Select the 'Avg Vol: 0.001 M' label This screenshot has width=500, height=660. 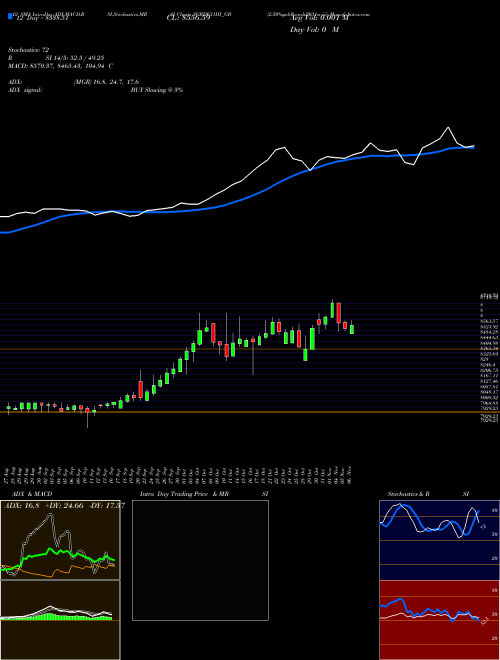319,18
